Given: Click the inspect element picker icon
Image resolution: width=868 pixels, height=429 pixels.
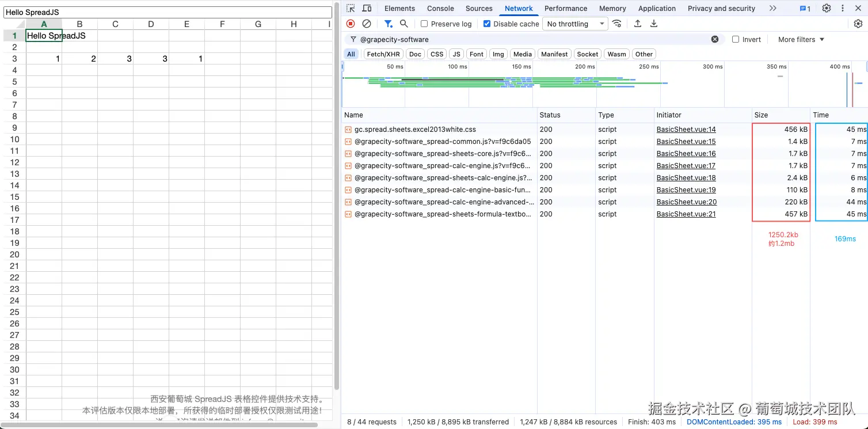Looking at the screenshot, I should pos(351,9).
